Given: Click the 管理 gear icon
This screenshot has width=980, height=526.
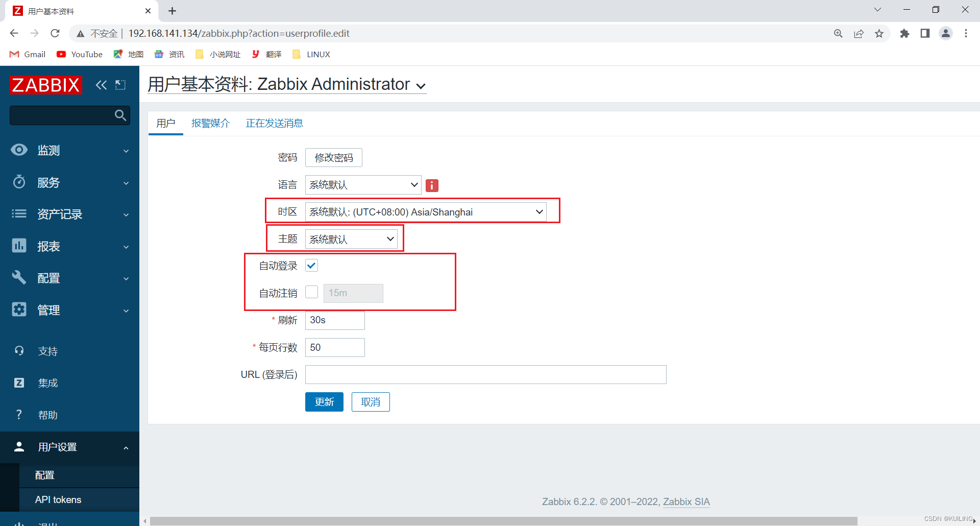Looking at the screenshot, I should pos(19,309).
